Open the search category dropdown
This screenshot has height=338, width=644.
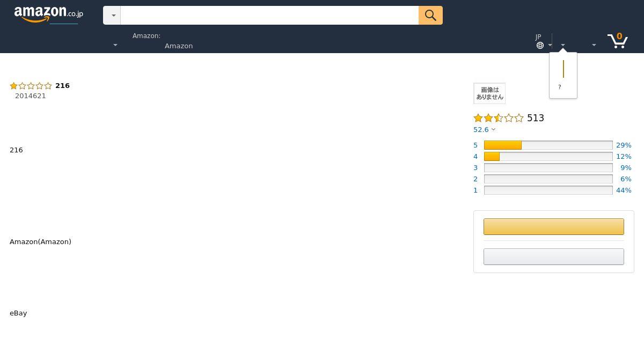[112, 15]
